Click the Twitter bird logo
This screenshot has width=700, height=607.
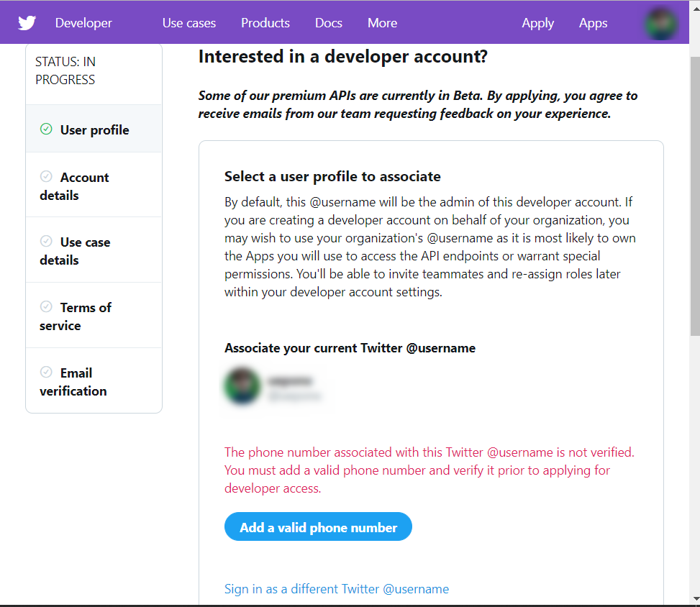pyautogui.click(x=27, y=23)
